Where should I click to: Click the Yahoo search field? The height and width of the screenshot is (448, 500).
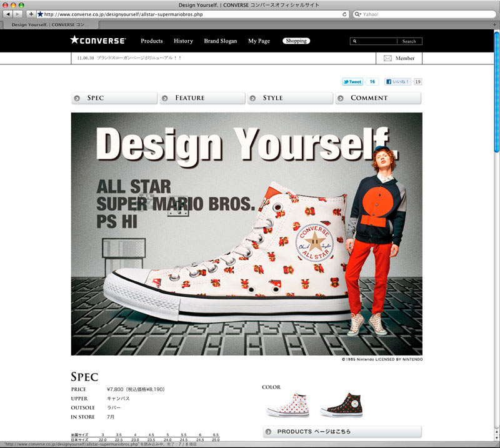424,14
